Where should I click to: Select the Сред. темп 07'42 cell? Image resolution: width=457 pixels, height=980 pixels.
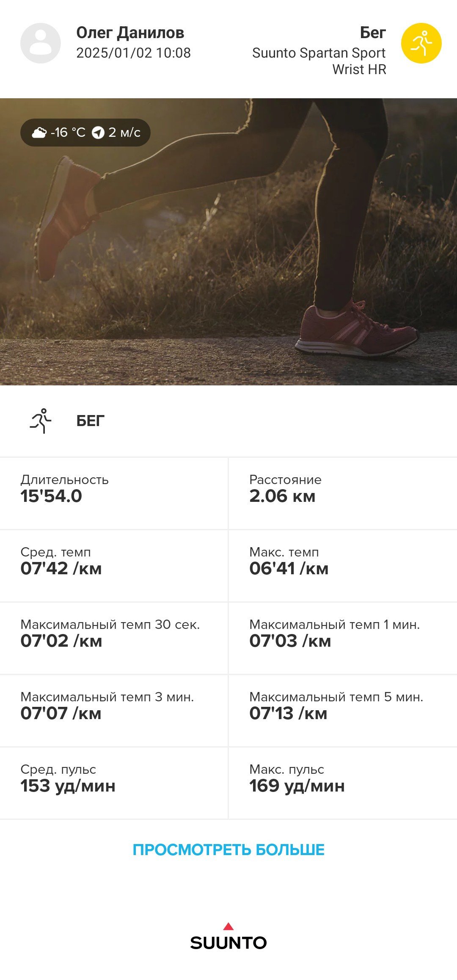click(114, 566)
